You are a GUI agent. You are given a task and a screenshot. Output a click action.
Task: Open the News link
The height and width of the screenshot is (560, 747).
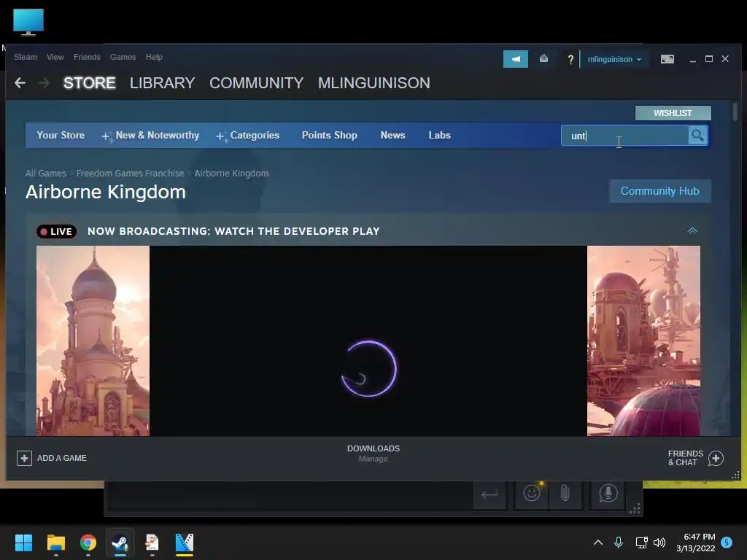click(x=392, y=135)
